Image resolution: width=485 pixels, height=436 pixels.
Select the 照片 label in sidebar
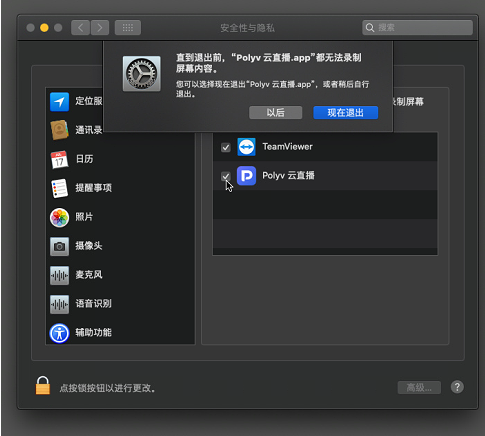click(84, 217)
